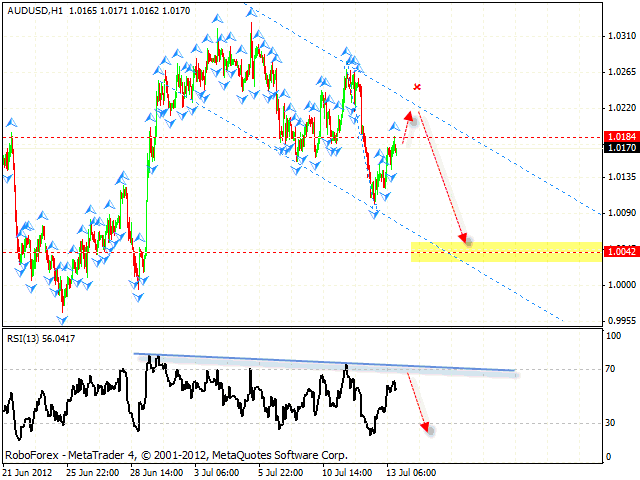The height and width of the screenshot is (480, 640).
Task: Click the RoboForex MetaTrader 4 copyright text
Action: coord(177,453)
